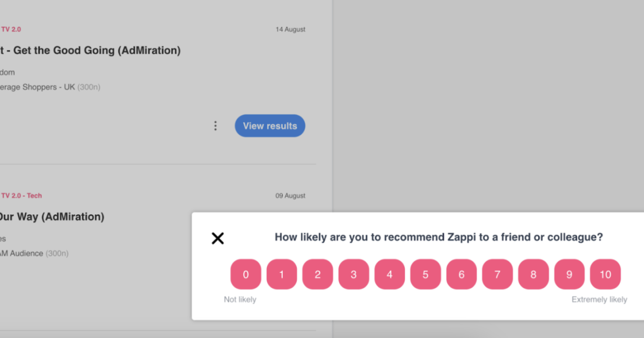Open the options menu next to View results

(x=215, y=126)
